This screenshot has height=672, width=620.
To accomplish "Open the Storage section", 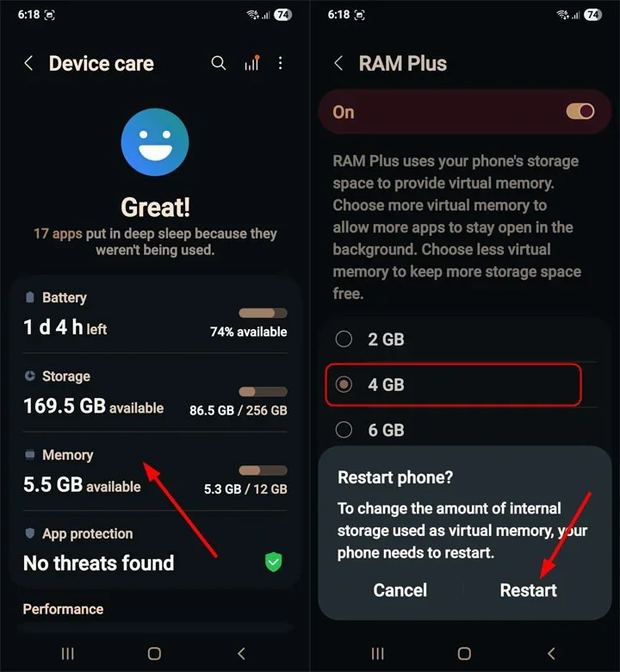I will 155,393.
